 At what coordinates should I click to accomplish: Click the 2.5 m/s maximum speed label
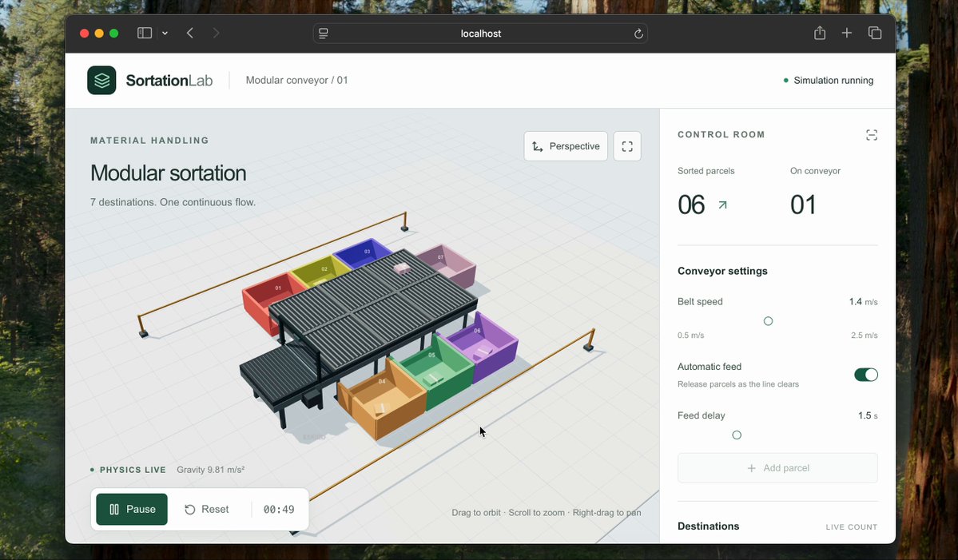(864, 336)
